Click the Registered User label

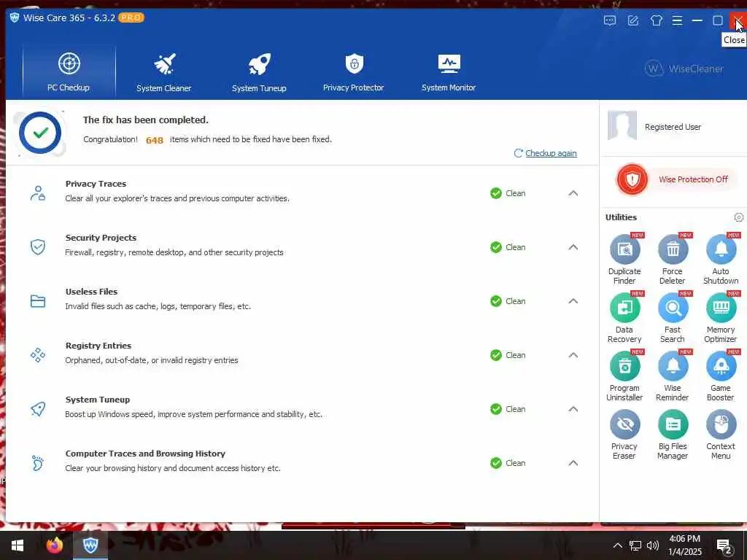point(673,127)
